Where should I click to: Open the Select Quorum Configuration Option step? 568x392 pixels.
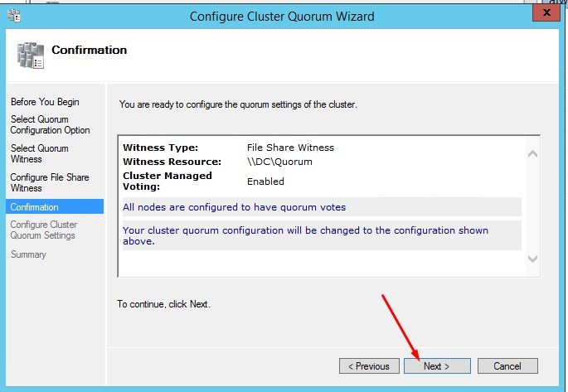[x=50, y=125]
